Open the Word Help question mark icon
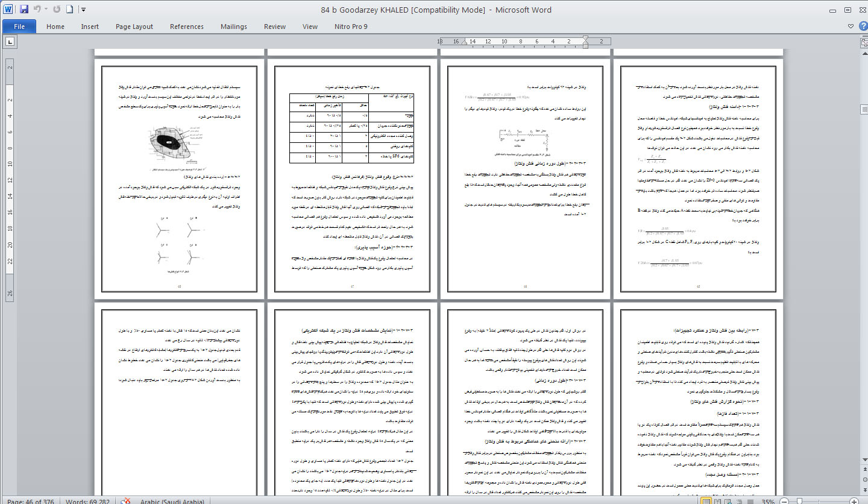The height and width of the screenshot is (504, 868). (x=863, y=27)
